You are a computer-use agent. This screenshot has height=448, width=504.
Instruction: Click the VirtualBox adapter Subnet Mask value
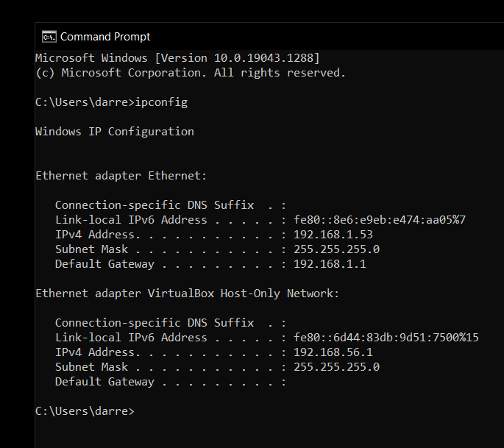pyautogui.click(x=336, y=367)
